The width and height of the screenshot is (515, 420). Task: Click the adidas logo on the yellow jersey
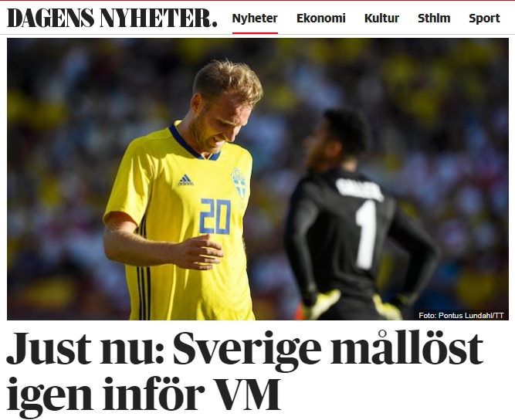click(x=185, y=180)
